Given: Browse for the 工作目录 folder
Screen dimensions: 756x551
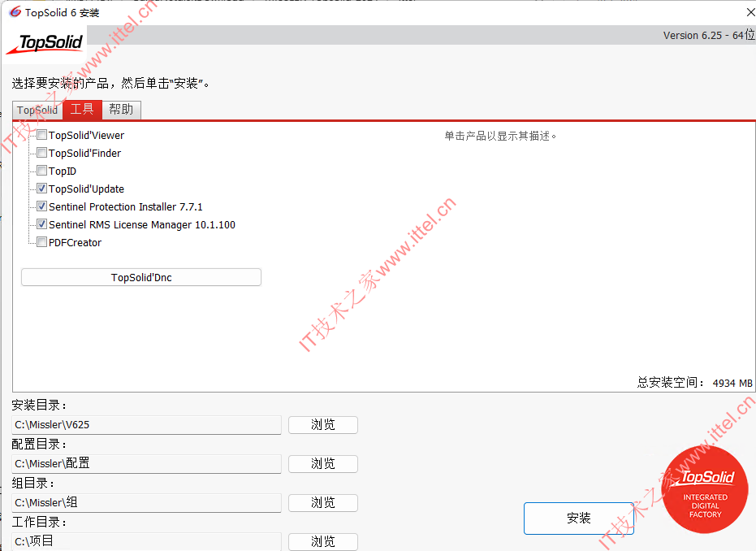Looking at the screenshot, I should 323,542.
